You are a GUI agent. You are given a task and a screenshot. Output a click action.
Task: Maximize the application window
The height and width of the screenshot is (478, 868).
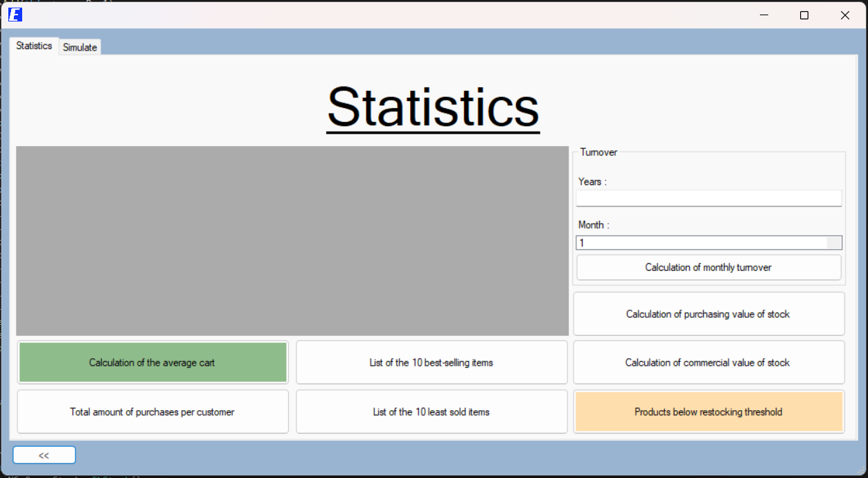point(804,15)
